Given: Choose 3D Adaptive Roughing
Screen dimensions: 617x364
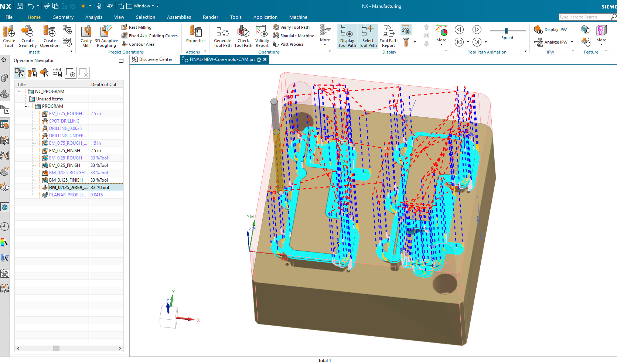Looking at the screenshot, I should [x=106, y=36].
